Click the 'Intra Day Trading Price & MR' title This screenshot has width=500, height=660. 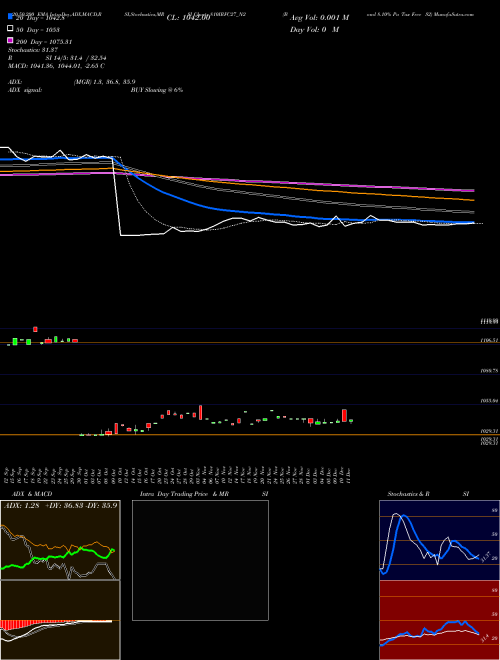[184, 494]
